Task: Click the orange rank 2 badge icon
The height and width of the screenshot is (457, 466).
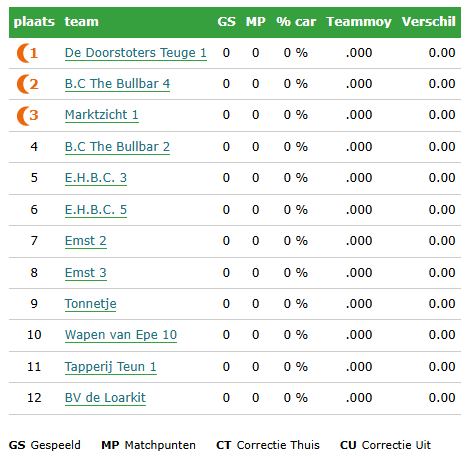Action: 27,84
